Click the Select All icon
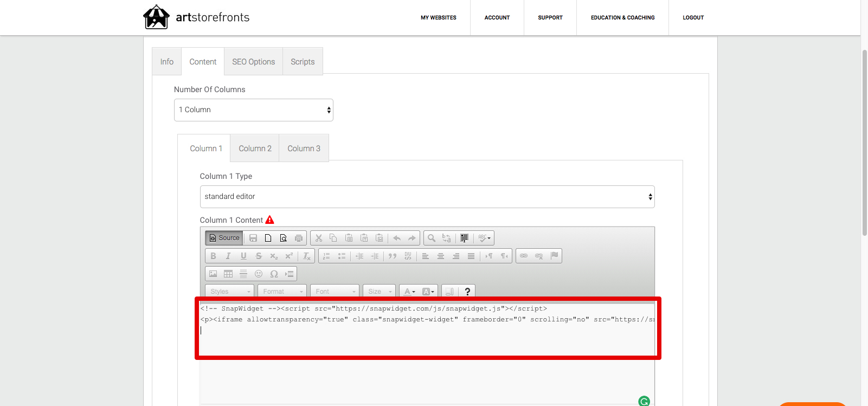Screen dimensions: 868x406 pyautogui.click(x=465, y=238)
